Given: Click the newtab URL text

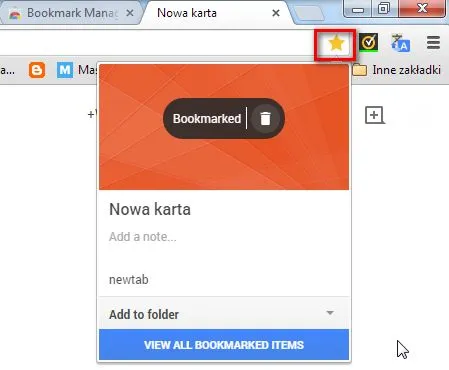Looking at the screenshot, I should [129, 279].
